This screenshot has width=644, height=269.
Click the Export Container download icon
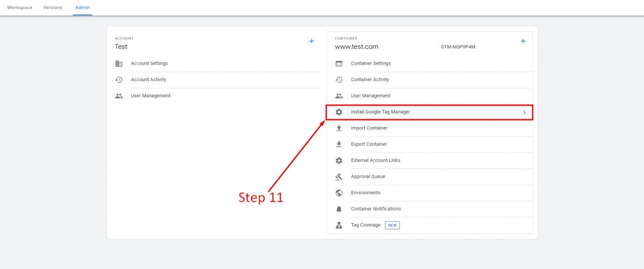[x=339, y=144]
